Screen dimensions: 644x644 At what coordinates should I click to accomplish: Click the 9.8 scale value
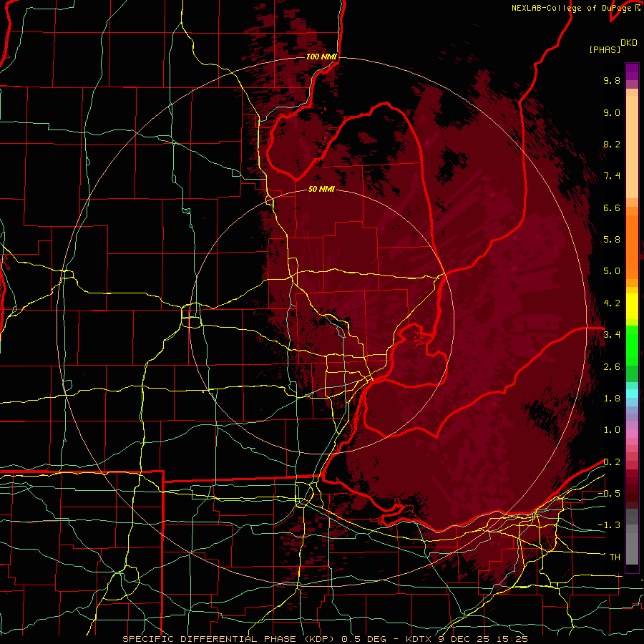pos(612,80)
